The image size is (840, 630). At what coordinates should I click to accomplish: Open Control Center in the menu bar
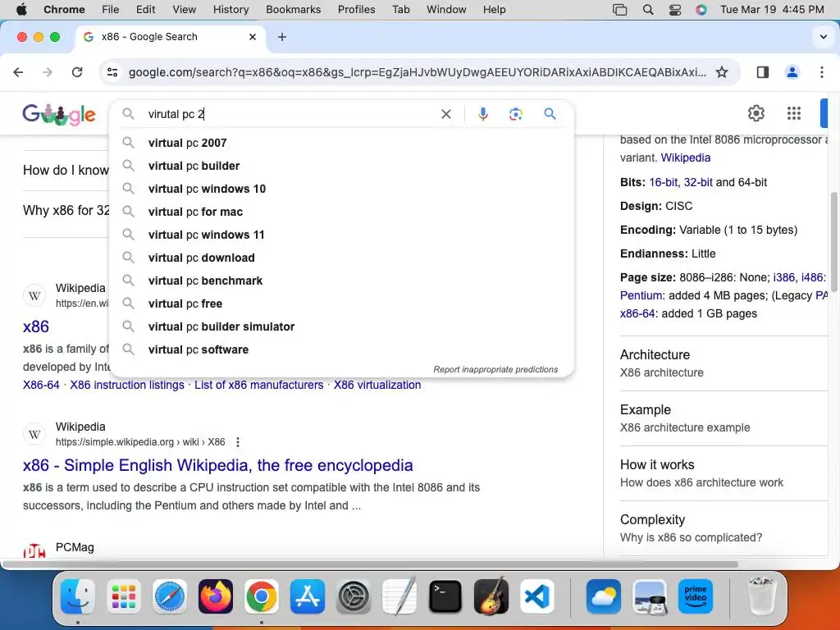(x=675, y=10)
